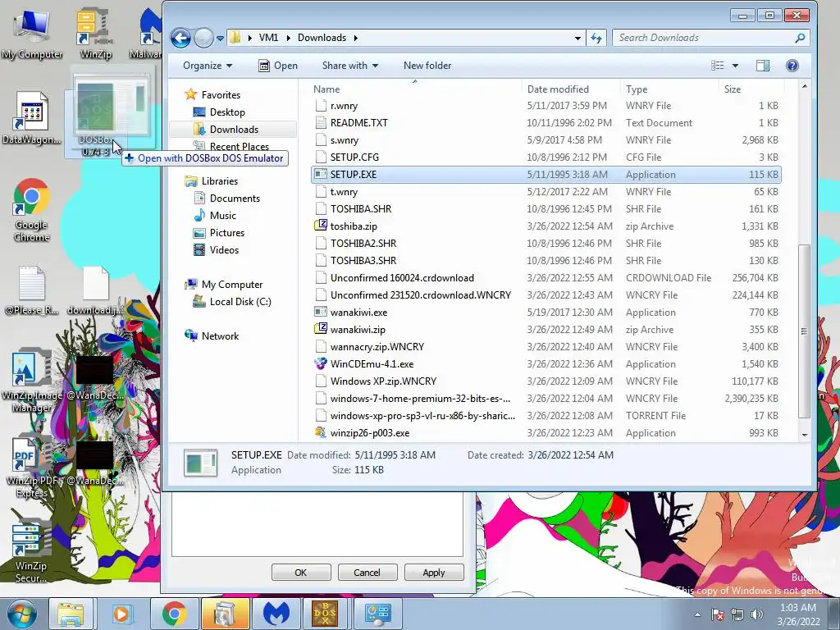
Task: Click the Explorer help icon
Action: point(792,66)
